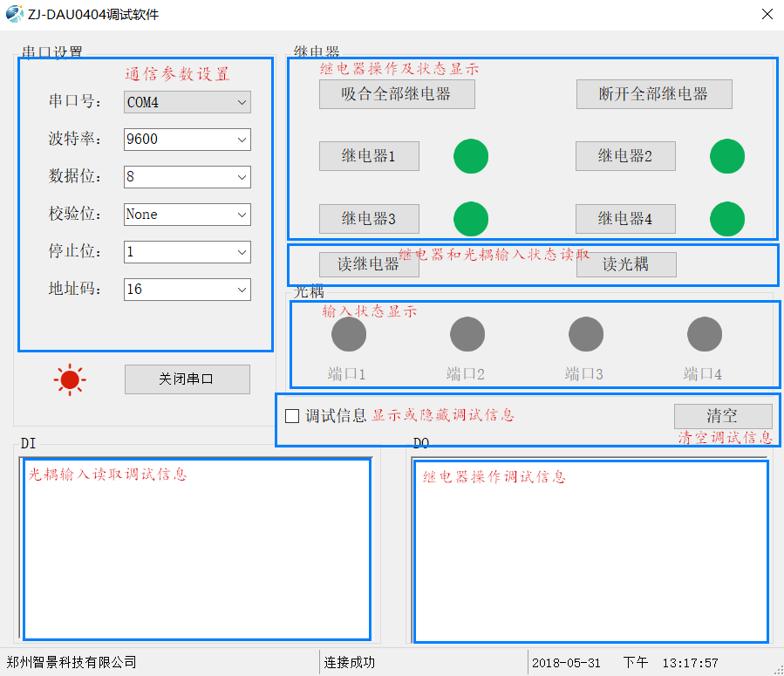Viewport: 784px width, 676px height.
Task: Close the ZJ-DAU0404 window
Action: [x=767, y=14]
